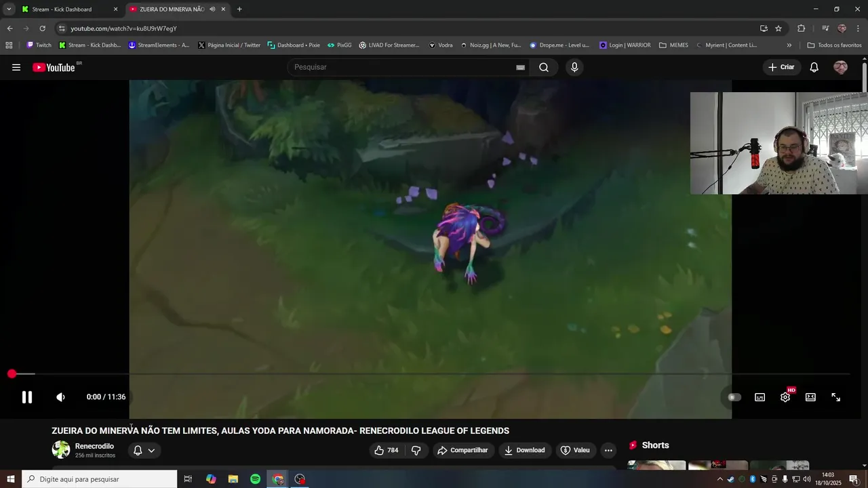Select the ZUEIRA DO MINERVA tab
Viewport: 868px width, 488px height.
click(176, 9)
